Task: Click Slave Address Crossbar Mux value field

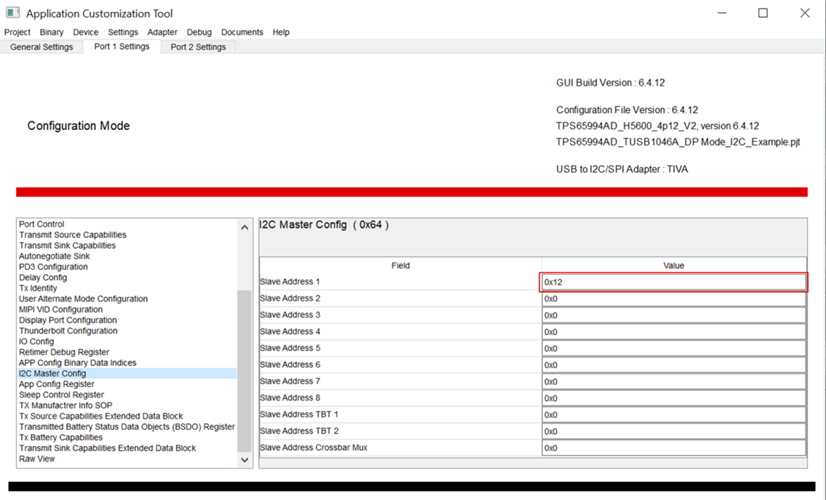Action: [674, 448]
